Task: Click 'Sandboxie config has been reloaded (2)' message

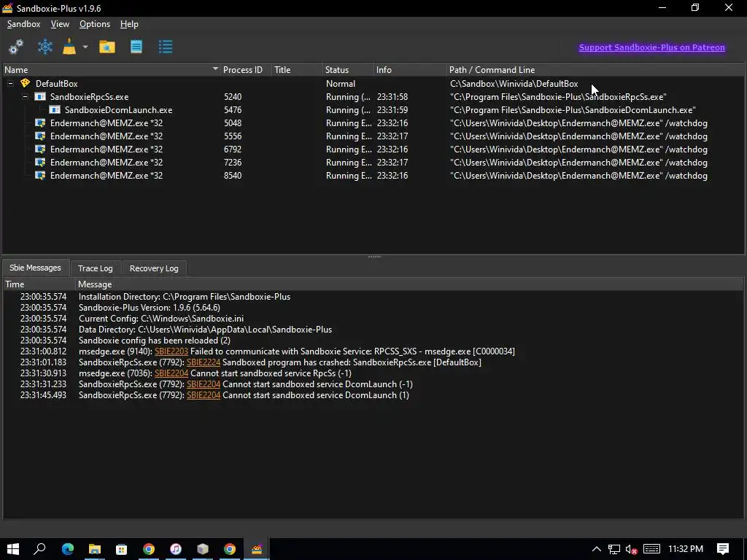Action: click(x=155, y=341)
